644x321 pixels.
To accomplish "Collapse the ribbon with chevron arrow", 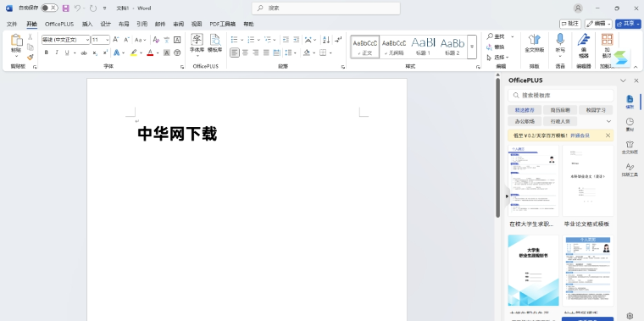I will 636,67.
